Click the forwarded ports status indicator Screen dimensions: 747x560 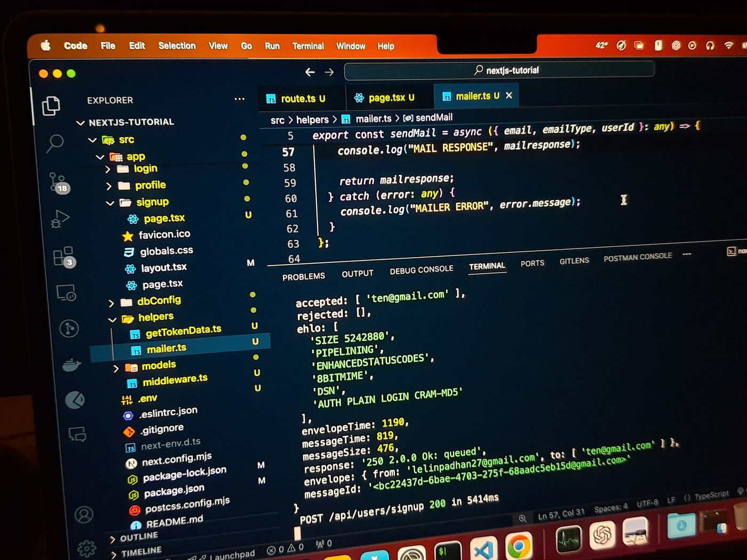coord(324,545)
